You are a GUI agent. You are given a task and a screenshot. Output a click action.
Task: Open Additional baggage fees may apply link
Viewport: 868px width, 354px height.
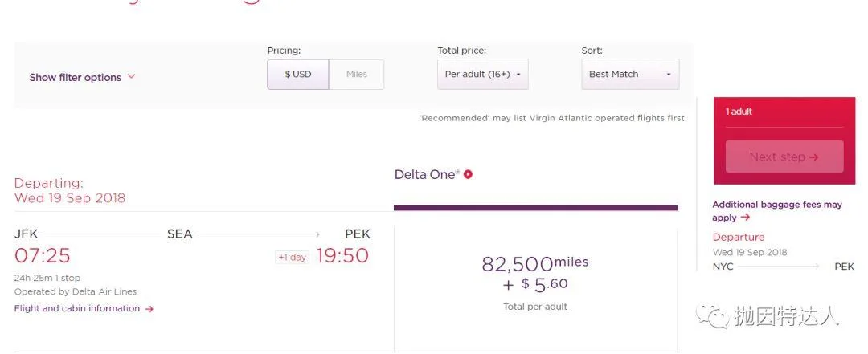click(x=776, y=211)
